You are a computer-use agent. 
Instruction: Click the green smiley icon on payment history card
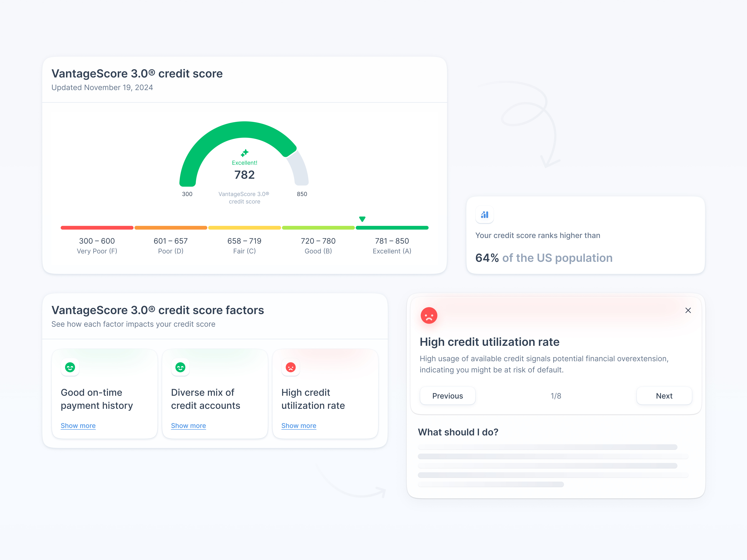pyautogui.click(x=70, y=367)
